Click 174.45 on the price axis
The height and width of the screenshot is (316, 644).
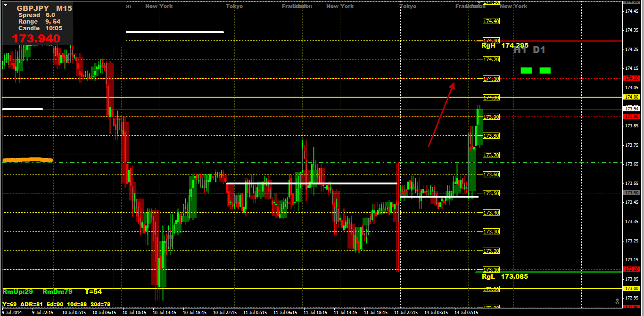pos(632,11)
